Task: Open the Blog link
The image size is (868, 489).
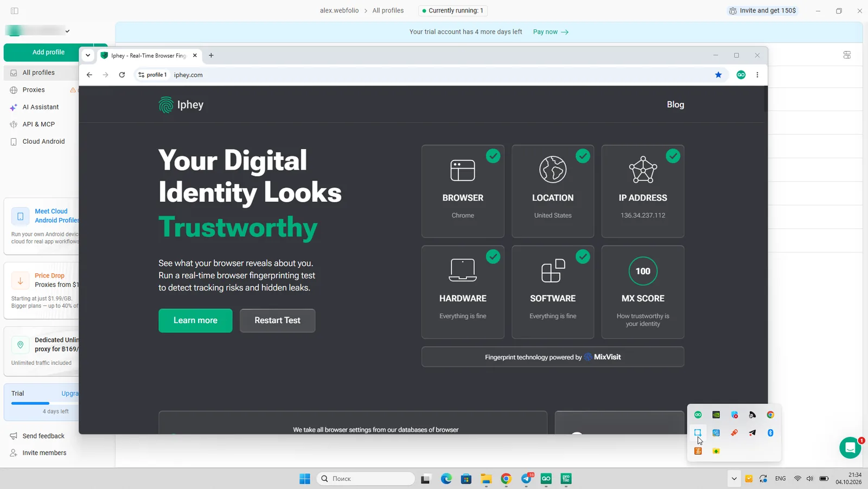Action: point(675,105)
